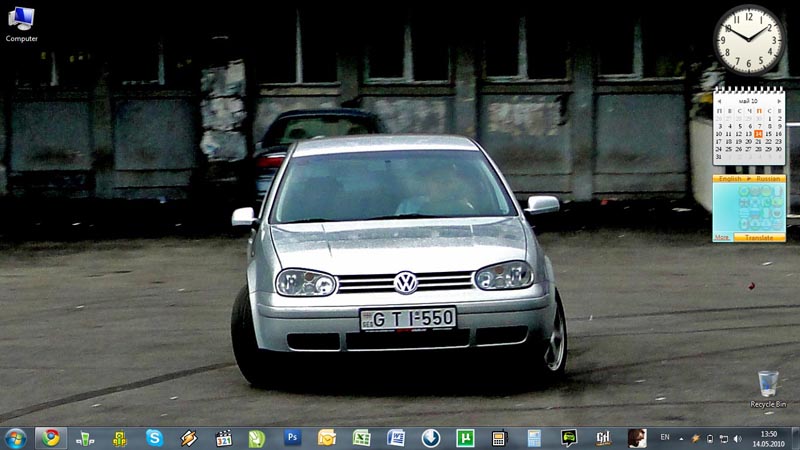Launch Media Player Classic 321 icon

coord(223,438)
